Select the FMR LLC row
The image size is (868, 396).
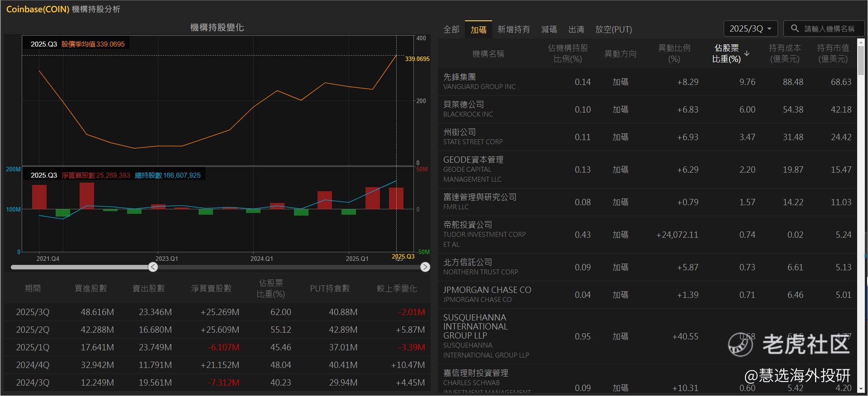click(x=647, y=202)
